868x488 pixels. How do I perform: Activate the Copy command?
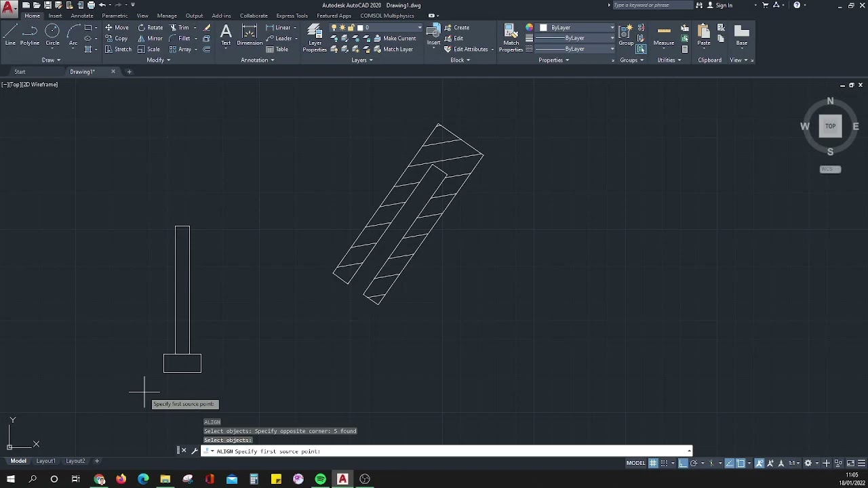116,39
